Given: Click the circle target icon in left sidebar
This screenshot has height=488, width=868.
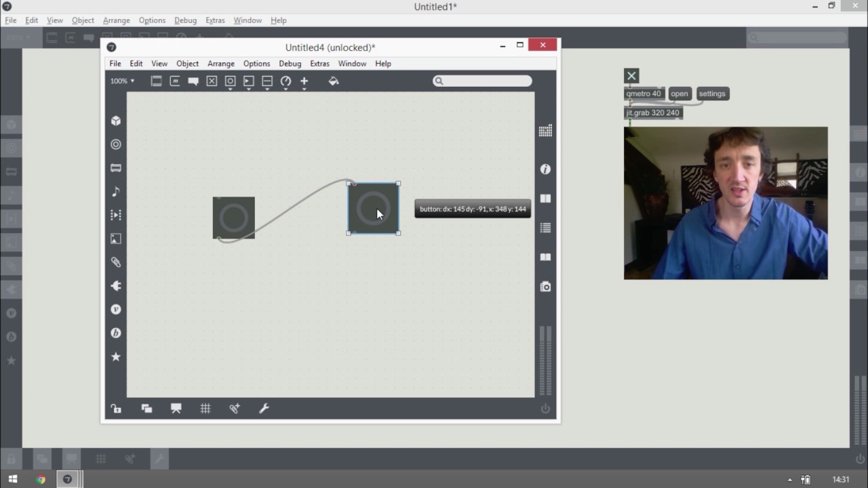Looking at the screenshot, I should 116,144.
